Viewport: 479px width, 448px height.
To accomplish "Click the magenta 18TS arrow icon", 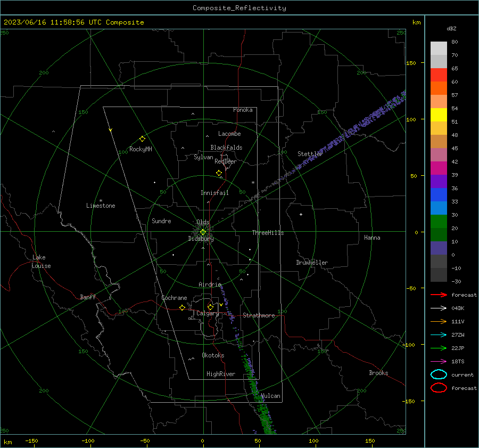I will [x=439, y=362].
